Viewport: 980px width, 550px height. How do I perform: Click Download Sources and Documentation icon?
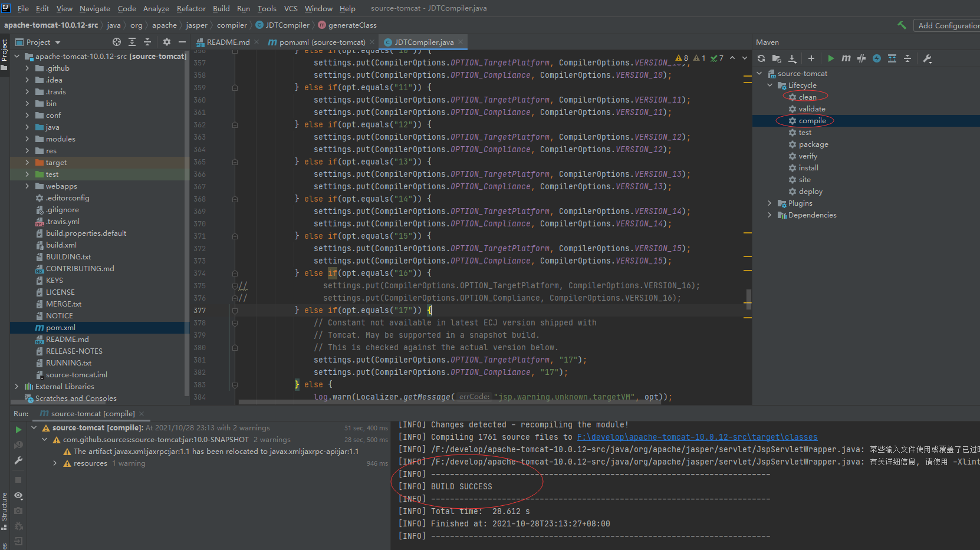[792, 58]
